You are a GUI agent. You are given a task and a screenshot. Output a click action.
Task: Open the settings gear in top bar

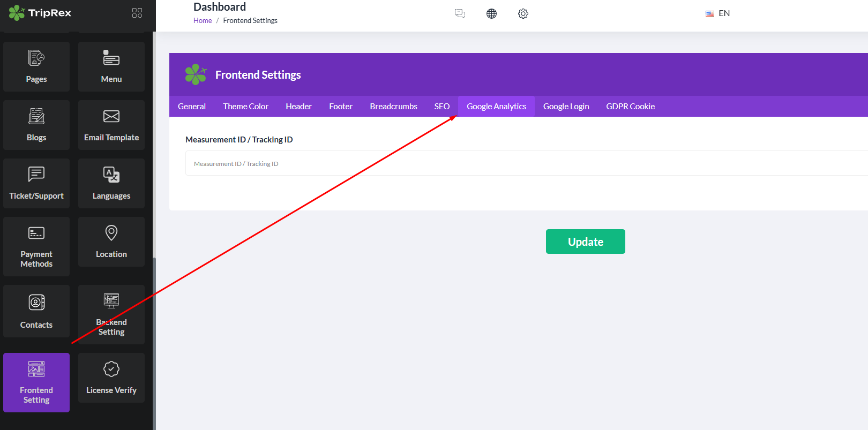(x=523, y=13)
